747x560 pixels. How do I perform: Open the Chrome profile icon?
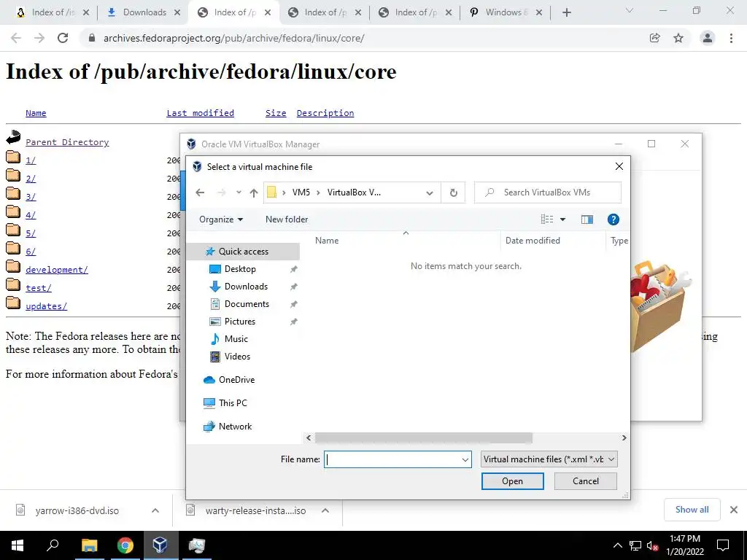coord(708,38)
